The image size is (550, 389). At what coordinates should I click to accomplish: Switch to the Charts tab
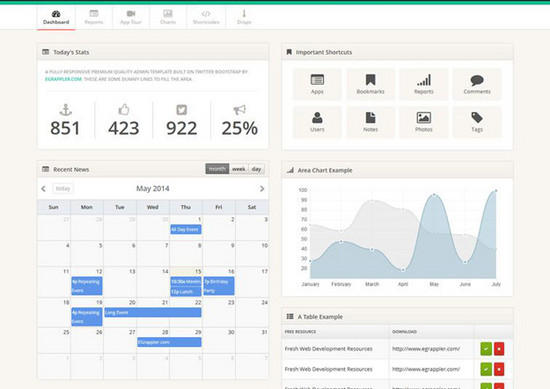(168, 17)
